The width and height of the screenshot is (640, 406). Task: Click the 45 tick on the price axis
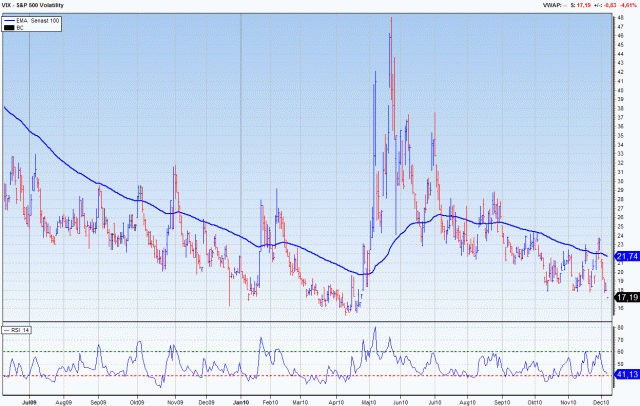pyautogui.click(x=620, y=45)
